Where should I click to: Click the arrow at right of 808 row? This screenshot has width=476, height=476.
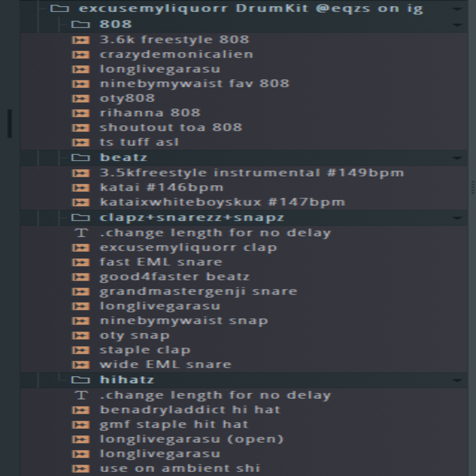point(457,25)
